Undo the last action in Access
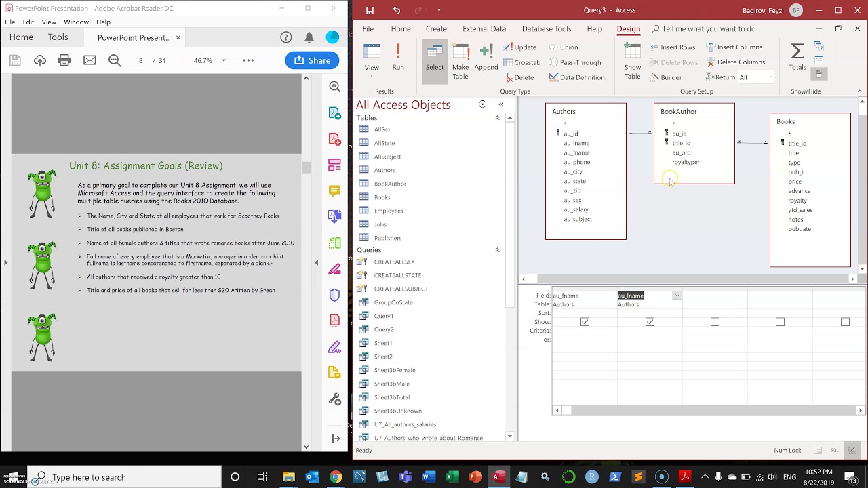This screenshot has height=488, width=868. 397,10
